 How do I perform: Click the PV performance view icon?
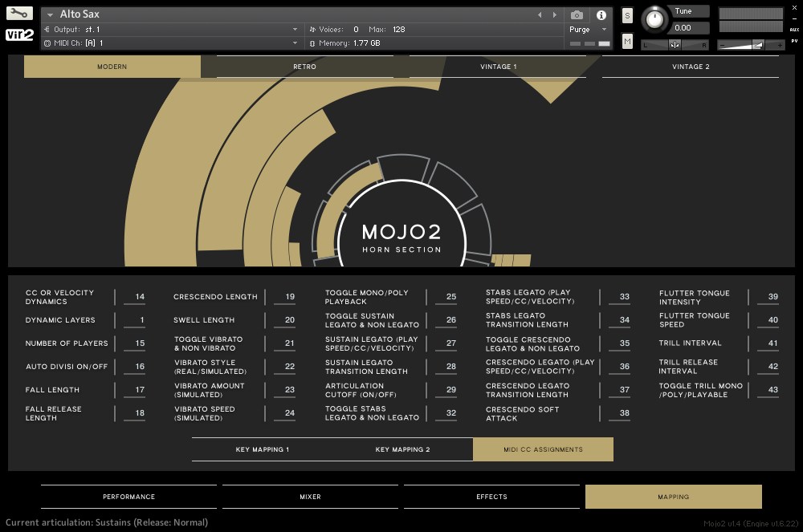tap(794, 43)
